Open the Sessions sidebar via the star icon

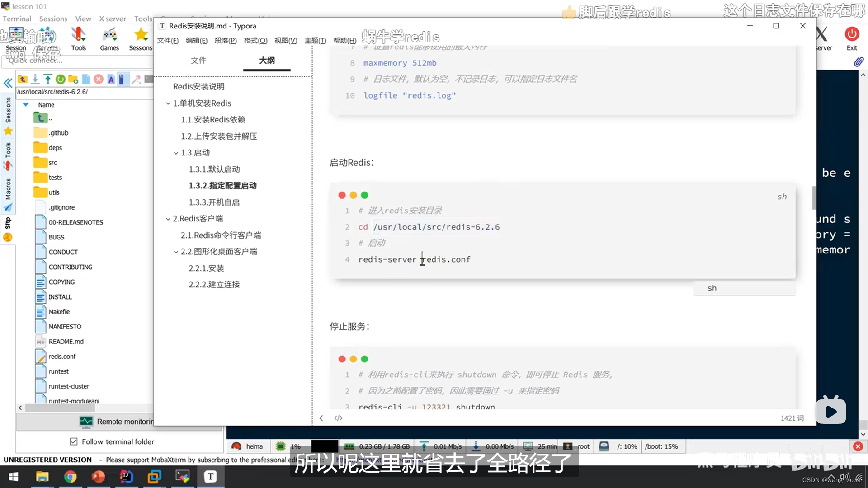(8, 131)
